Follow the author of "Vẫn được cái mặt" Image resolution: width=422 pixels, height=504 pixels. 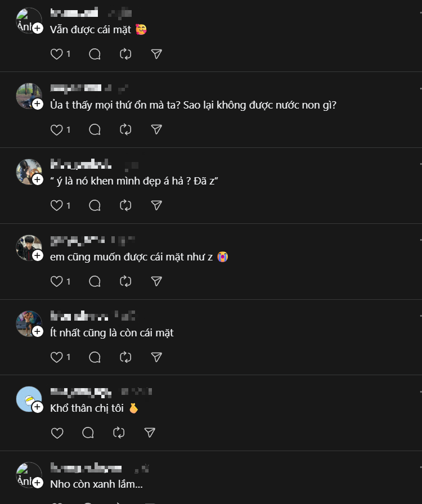38,28
